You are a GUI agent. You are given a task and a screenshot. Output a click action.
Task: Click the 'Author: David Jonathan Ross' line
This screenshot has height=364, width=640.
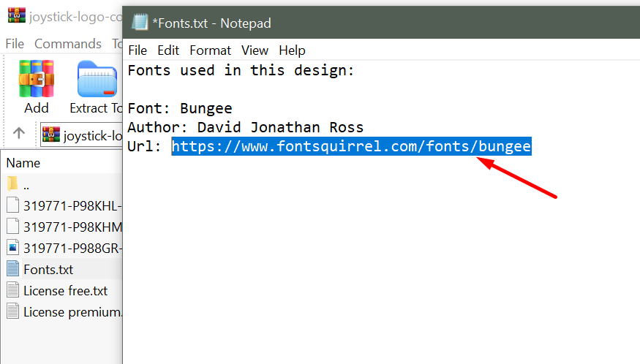245,127
